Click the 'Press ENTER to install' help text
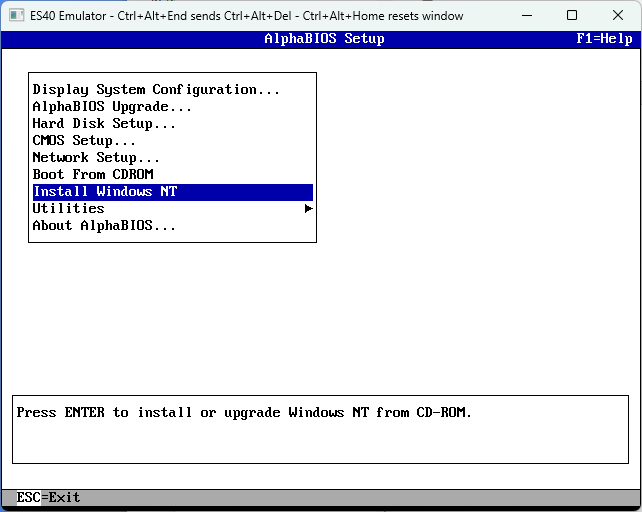 click(244, 412)
